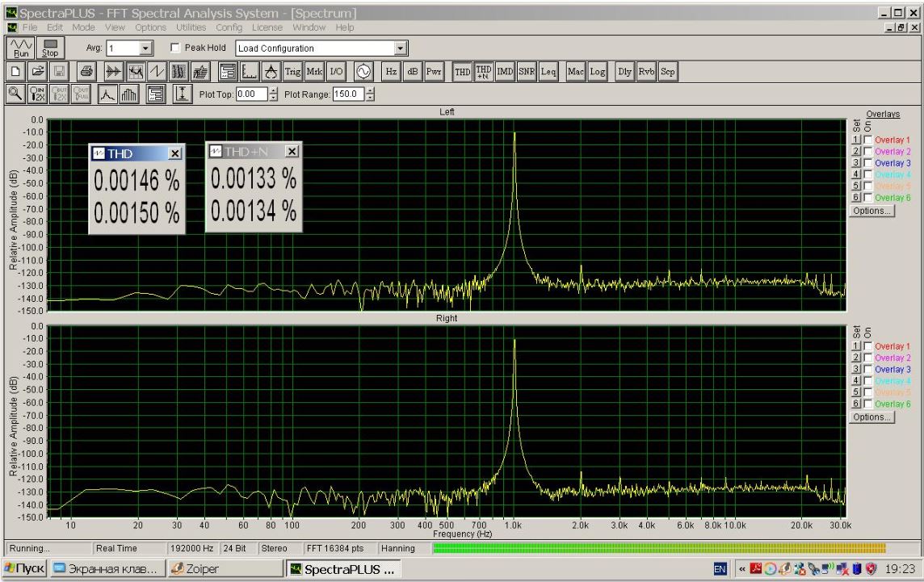Enable Overlay 1 checkbox in Left plot

point(868,140)
